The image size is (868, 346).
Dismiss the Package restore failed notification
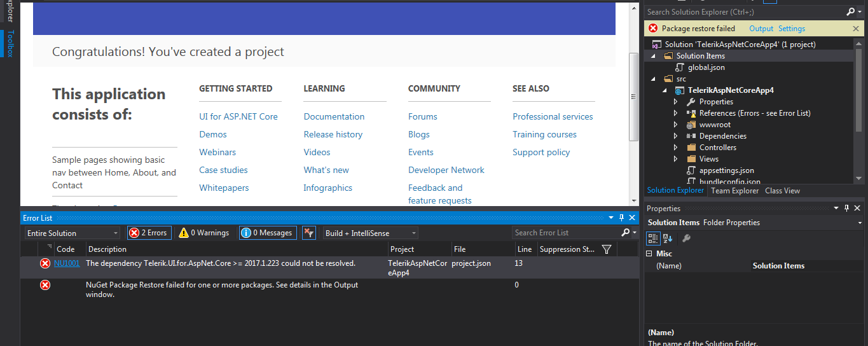(856, 29)
